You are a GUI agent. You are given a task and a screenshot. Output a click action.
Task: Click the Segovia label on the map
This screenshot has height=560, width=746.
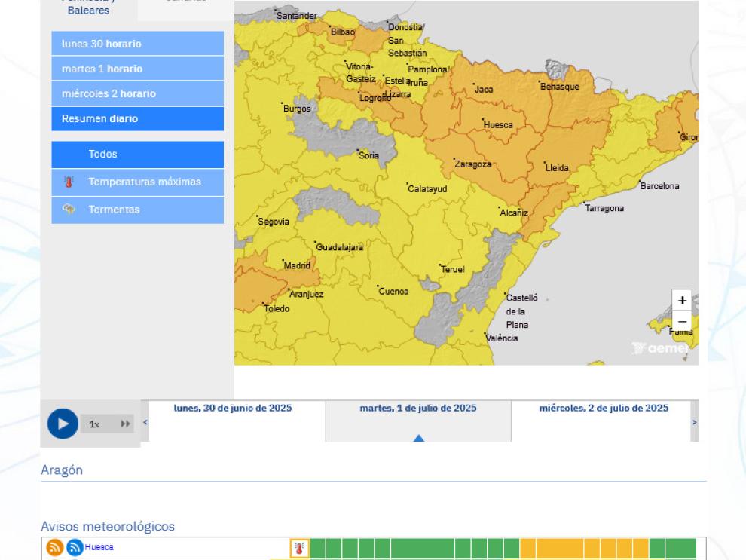point(273,222)
